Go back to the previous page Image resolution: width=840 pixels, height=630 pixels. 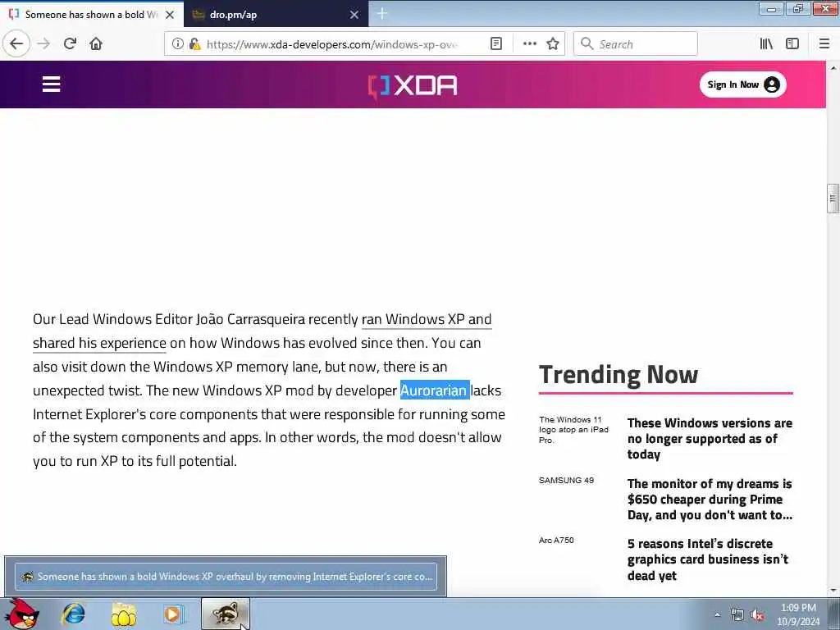(16, 43)
